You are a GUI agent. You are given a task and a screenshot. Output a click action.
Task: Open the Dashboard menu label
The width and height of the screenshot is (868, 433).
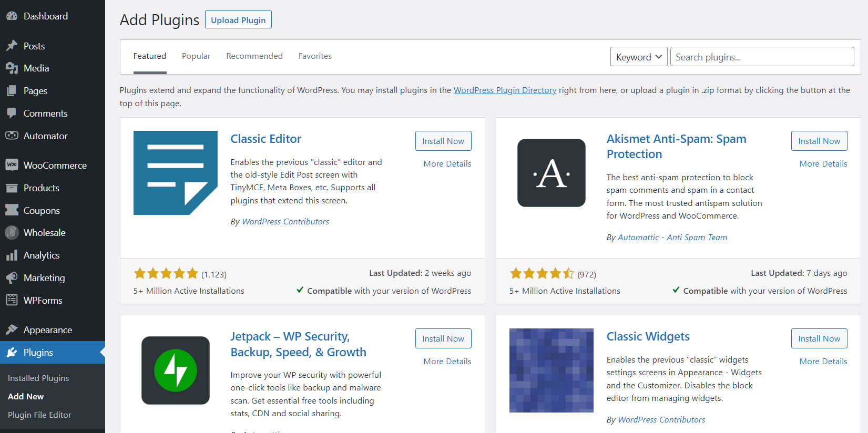[46, 16]
